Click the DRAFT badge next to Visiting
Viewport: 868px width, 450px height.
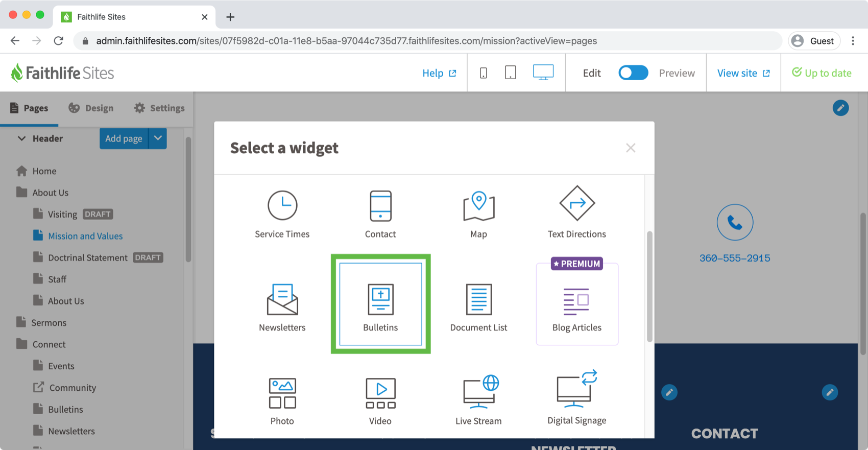(98, 214)
